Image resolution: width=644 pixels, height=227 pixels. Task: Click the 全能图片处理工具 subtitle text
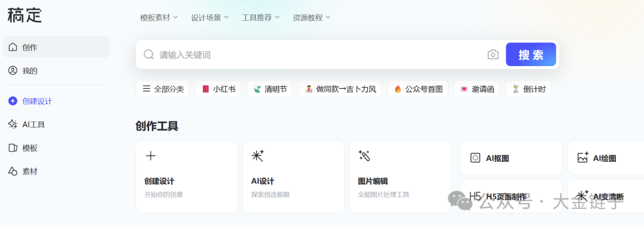383,195
